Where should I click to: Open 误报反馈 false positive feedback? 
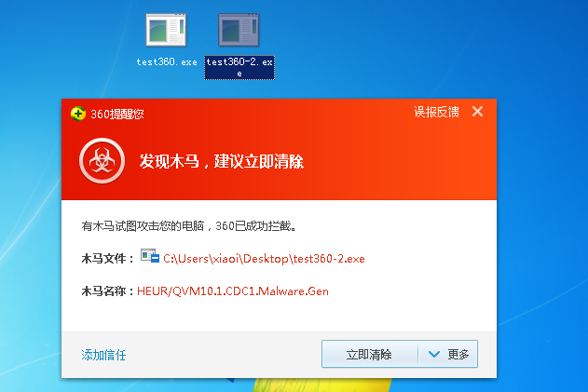[x=436, y=112]
